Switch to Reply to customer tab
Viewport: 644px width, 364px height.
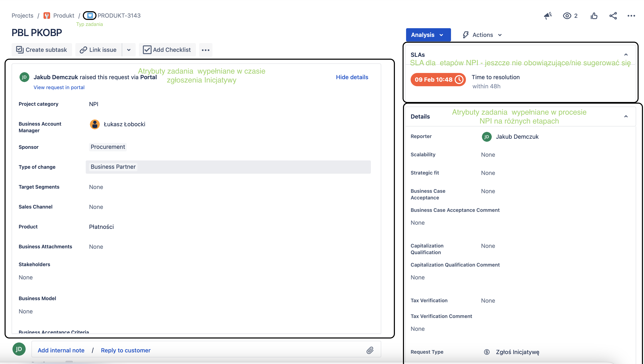click(x=125, y=350)
